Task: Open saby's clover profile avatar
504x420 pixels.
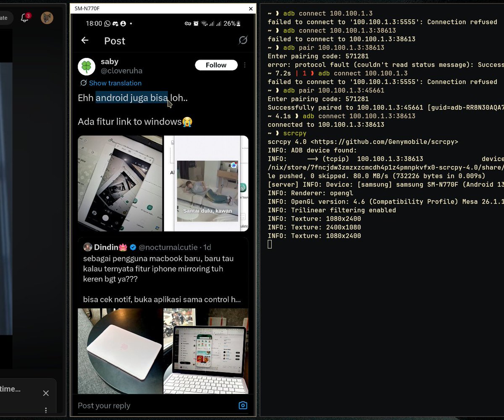Action: click(87, 67)
